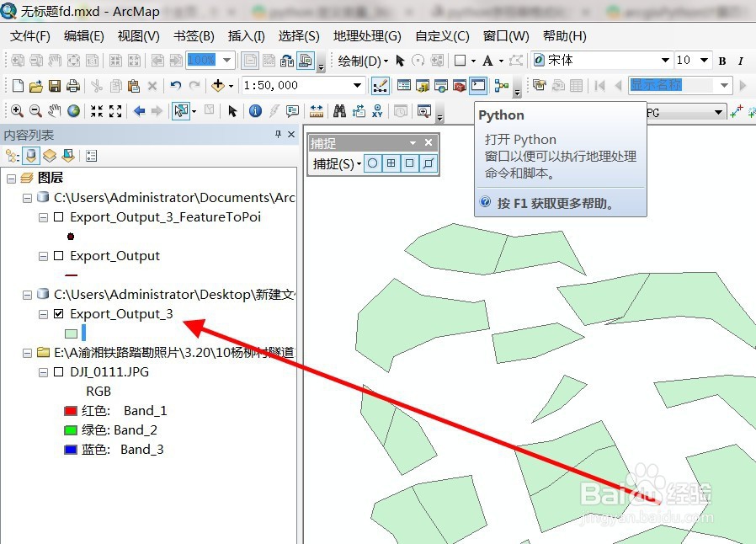Pin the 内容列表 panel open
The image size is (756, 544).
278,135
